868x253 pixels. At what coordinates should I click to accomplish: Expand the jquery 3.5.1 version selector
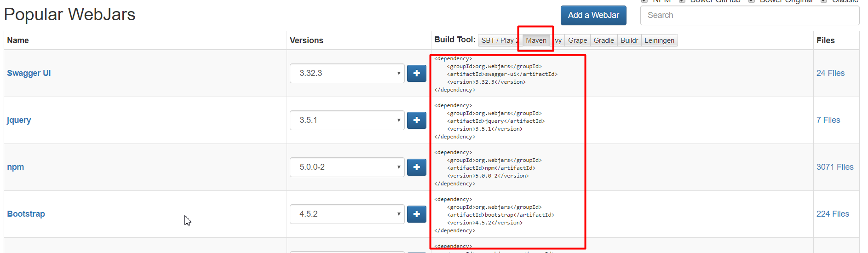click(x=347, y=121)
